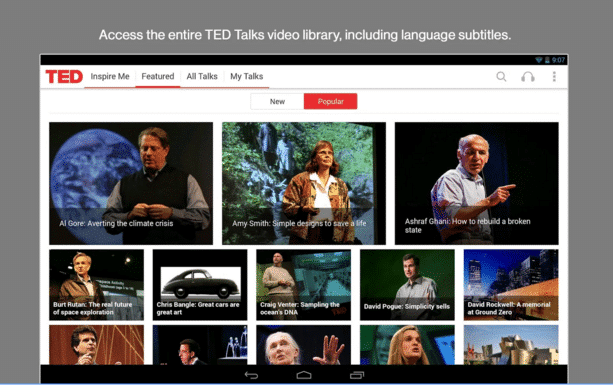613x385 pixels.
Task: Open Chris Bangle great cars talk
Action: 200,285
